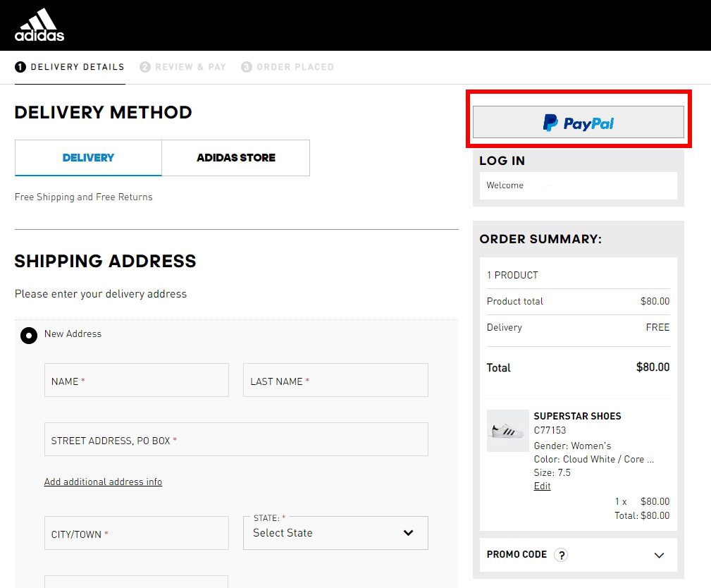The image size is (711, 588).
Task: Go to the Order Placed step
Action: [x=288, y=67]
